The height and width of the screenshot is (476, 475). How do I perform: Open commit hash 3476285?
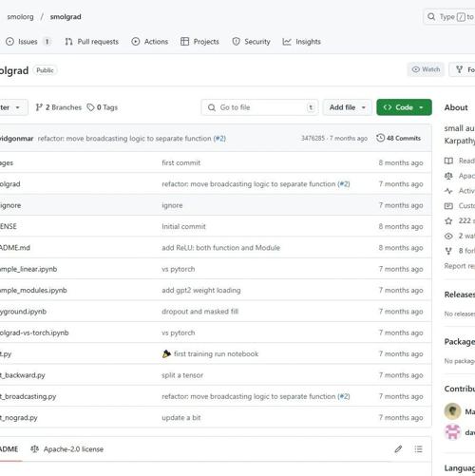[x=313, y=138]
